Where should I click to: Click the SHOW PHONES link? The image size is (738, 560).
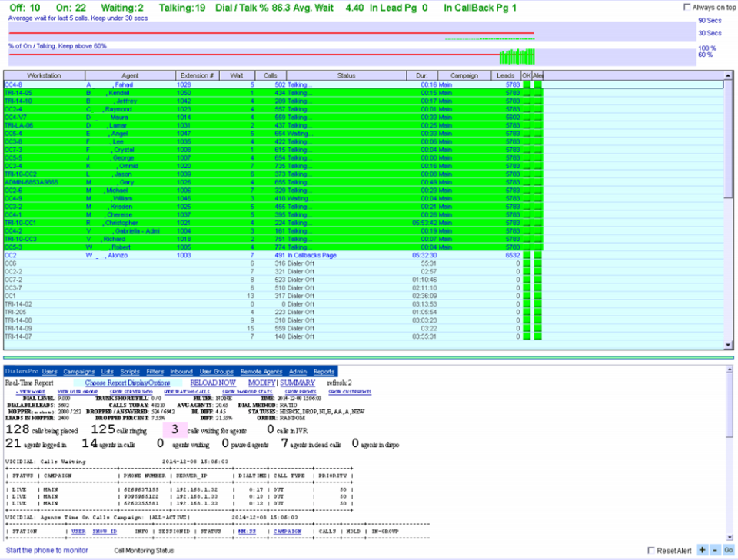pyautogui.click(x=301, y=392)
